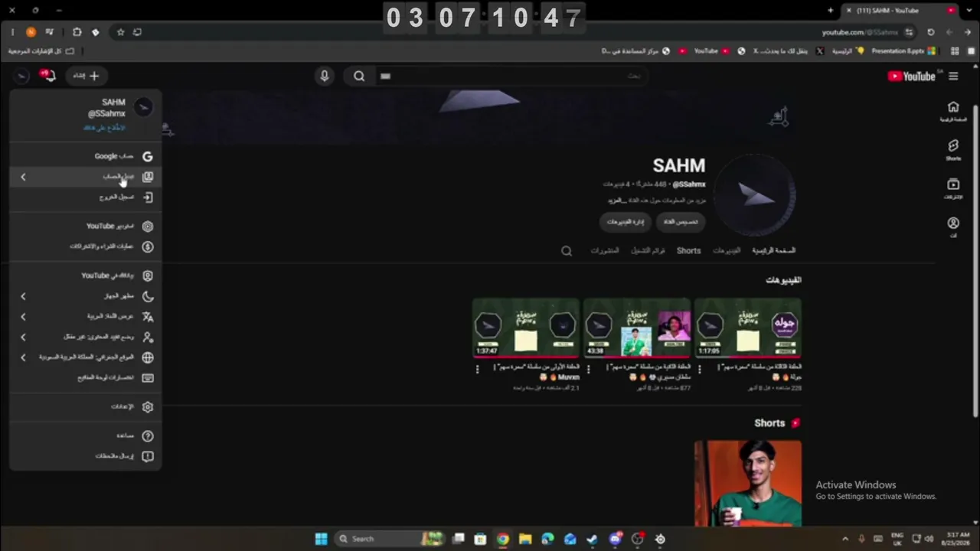Click the channel description More link
The height and width of the screenshot is (551, 980).
click(x=617, y=201)
